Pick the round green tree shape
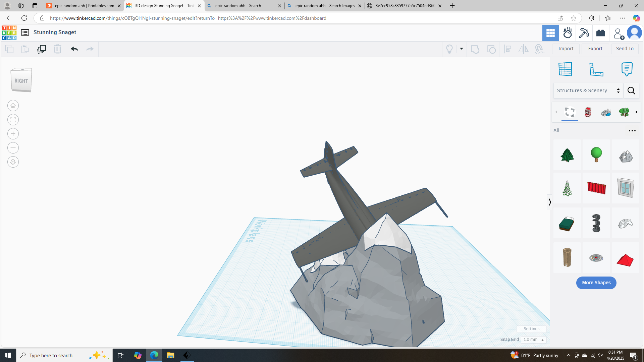Viewport: 644px width, 362px height. click(x=596, y=155)
